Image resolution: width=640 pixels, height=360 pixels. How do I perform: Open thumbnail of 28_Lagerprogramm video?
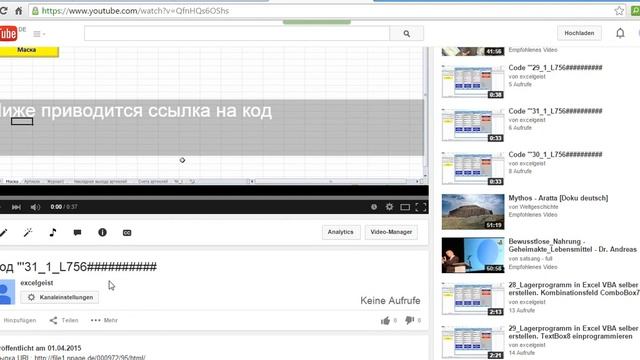[x=473, y=298]
